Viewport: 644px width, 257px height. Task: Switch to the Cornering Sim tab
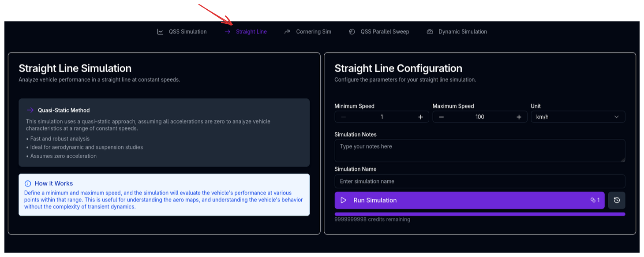[313, 32]
